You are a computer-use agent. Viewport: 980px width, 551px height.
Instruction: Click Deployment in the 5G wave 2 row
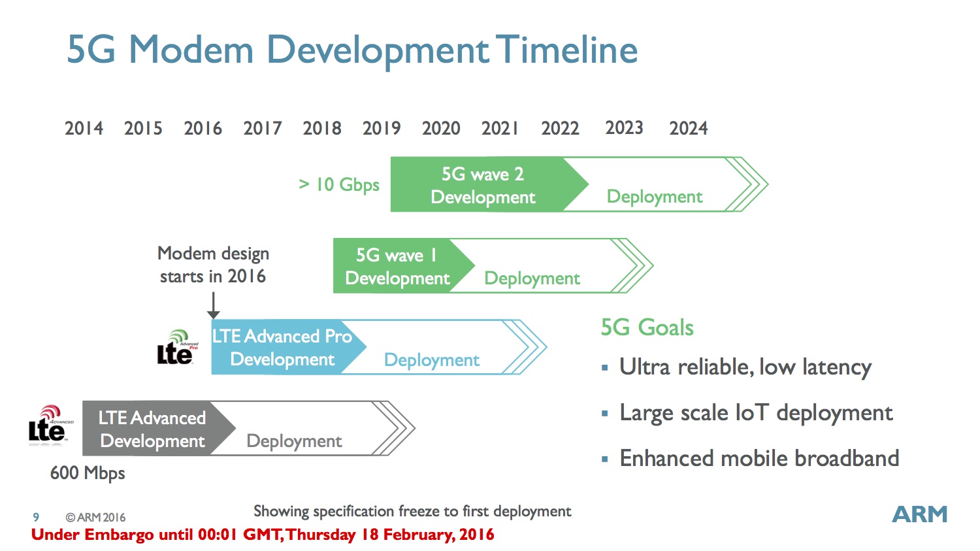click(x=655, y=197)
